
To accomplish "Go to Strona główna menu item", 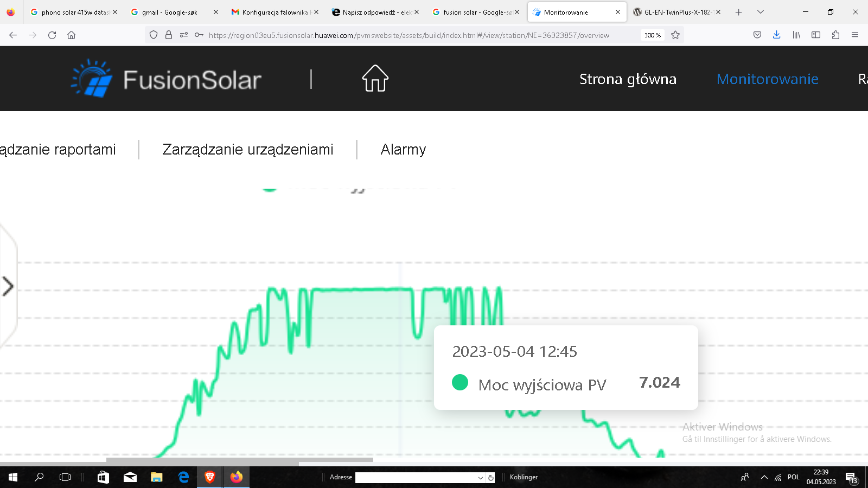I will [x=628, y=79].
